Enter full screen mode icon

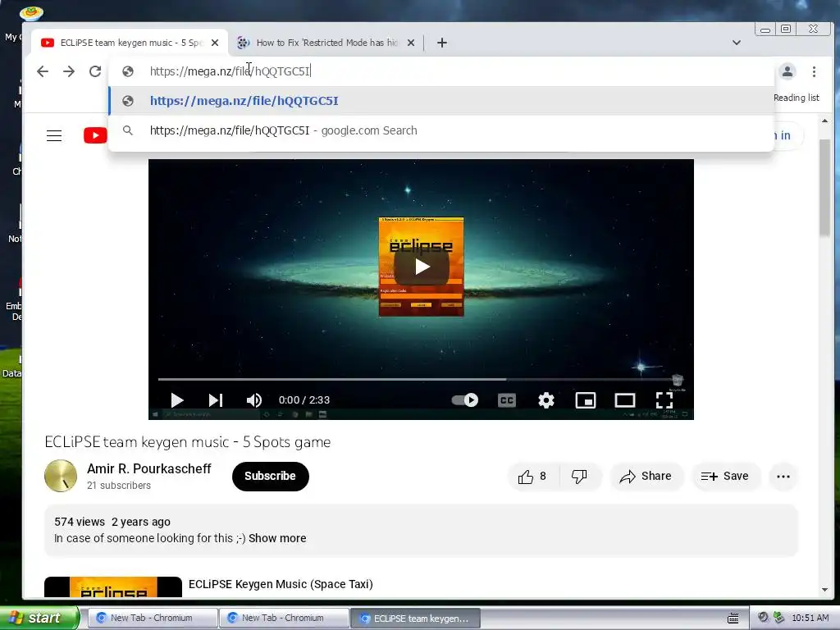point(664,400)
